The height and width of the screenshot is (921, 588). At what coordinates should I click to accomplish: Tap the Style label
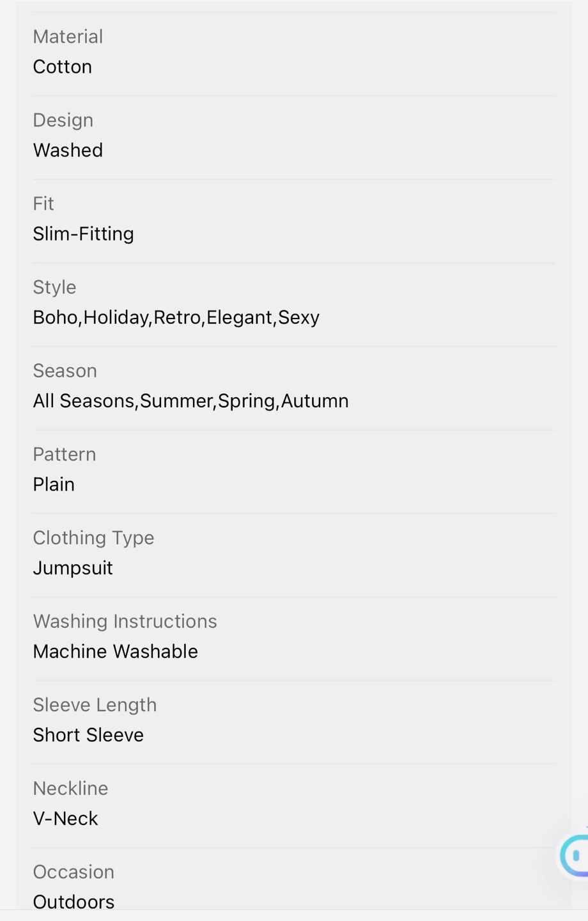pos(54,287)
